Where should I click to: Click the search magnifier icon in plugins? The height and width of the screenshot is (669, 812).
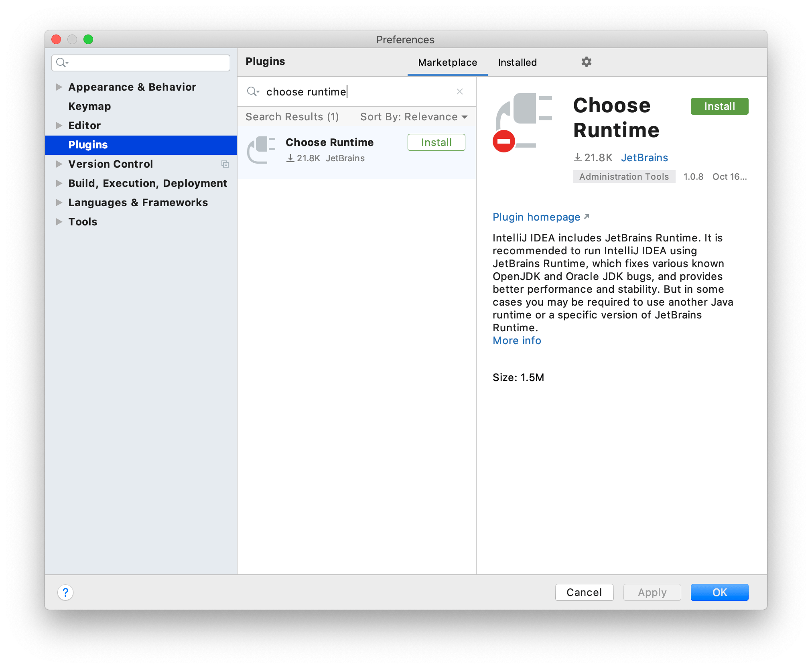254,92
